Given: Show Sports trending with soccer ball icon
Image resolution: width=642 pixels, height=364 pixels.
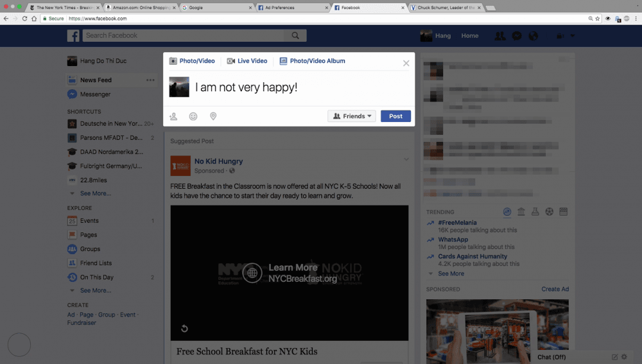Looking at the screenshot, I should coord(549,212).
